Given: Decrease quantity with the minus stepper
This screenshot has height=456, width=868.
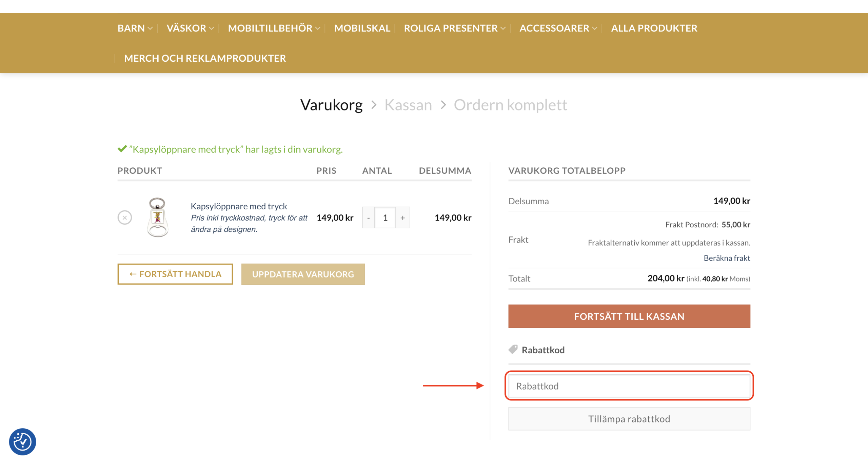Looking at the screenshot, I should point(368,217).
